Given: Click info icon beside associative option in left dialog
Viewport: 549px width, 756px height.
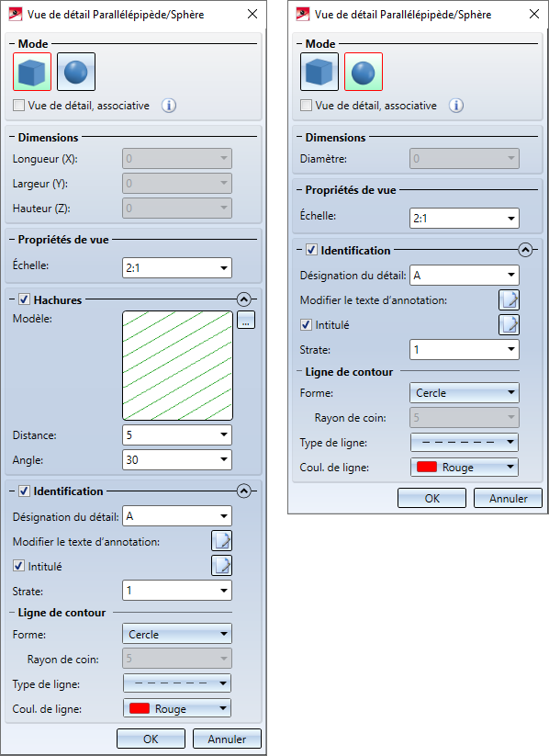Looking at the screenshot, I should (x=169, y=105).
